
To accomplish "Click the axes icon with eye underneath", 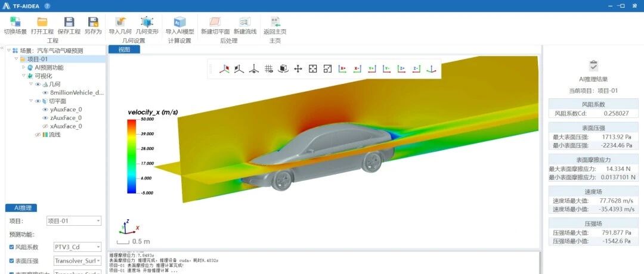I will pos(254,69).
